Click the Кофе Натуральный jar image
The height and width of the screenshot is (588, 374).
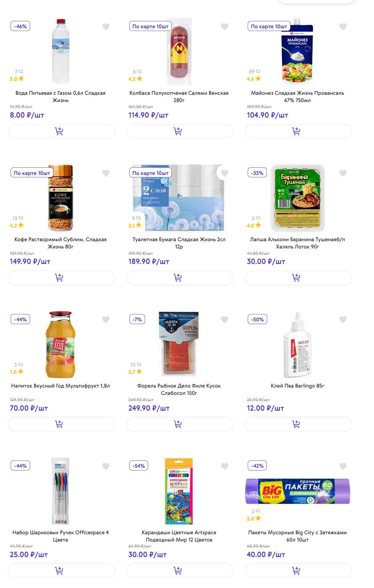61,198
